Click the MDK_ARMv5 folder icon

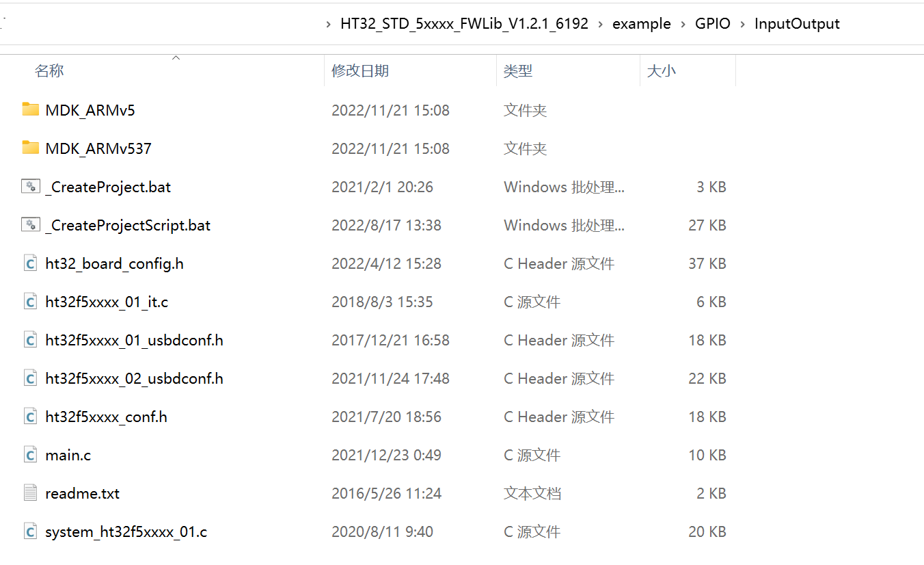[30, 109]
